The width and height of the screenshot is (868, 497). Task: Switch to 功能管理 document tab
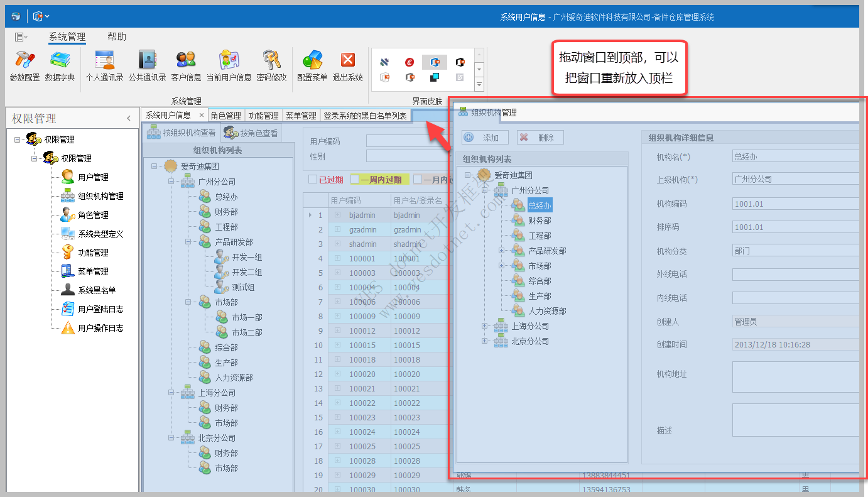click(x=264, y=116)
